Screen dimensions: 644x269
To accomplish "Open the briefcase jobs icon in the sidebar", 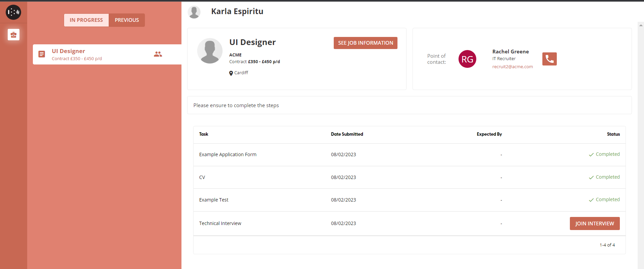I will click(x=13, y=35).
